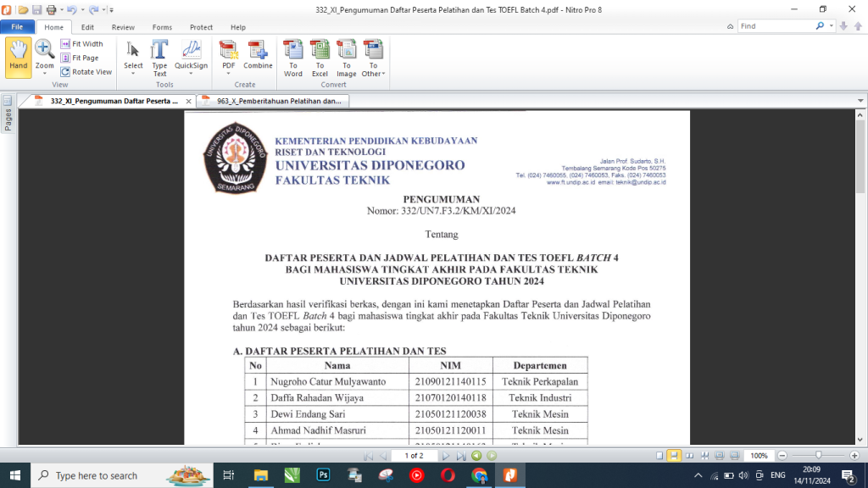Switch to the Protect ribbon tab
Image resolution: width=868 pixels, height=488 pixels.
click(x=201, y=27)
